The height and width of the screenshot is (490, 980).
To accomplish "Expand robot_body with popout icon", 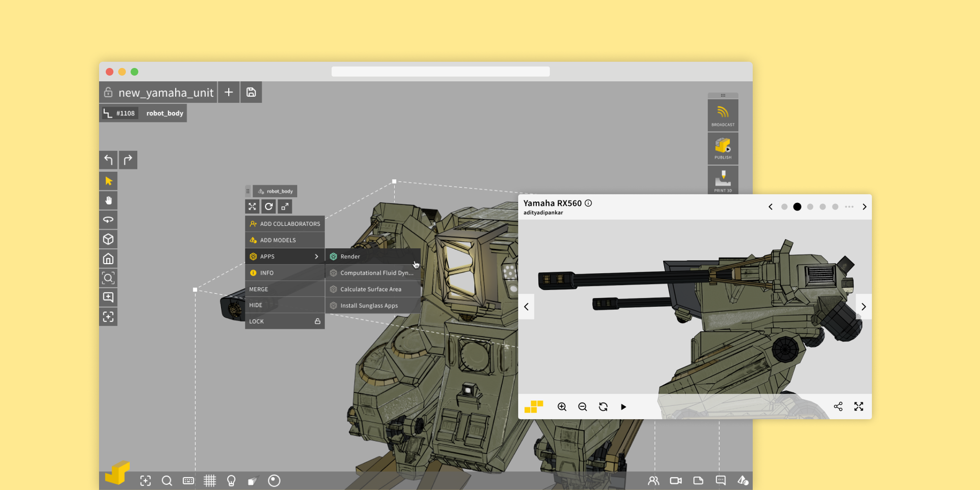I will pyautogui.click(x=285, y=207).
